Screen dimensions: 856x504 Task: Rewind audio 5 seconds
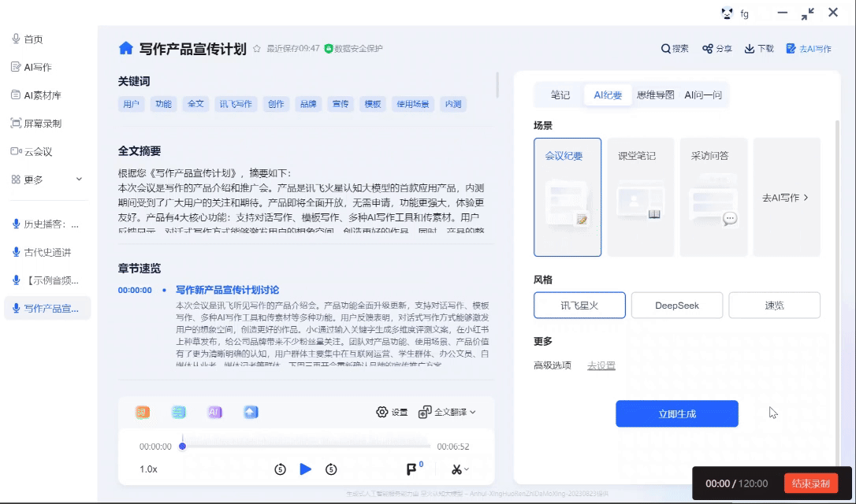[280, 469]
